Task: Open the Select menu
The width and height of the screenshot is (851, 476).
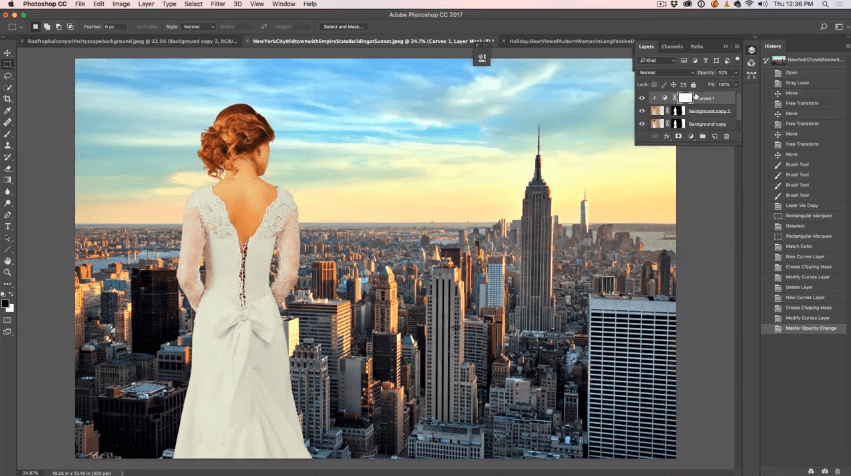Action: pyautogui.click(x=193, y=4)
